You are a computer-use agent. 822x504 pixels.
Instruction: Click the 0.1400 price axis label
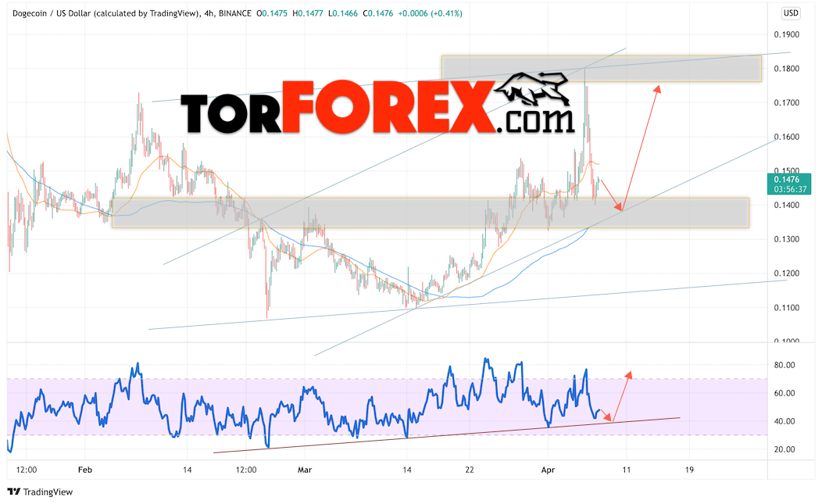pyautogui.click(x=786, y=205)
